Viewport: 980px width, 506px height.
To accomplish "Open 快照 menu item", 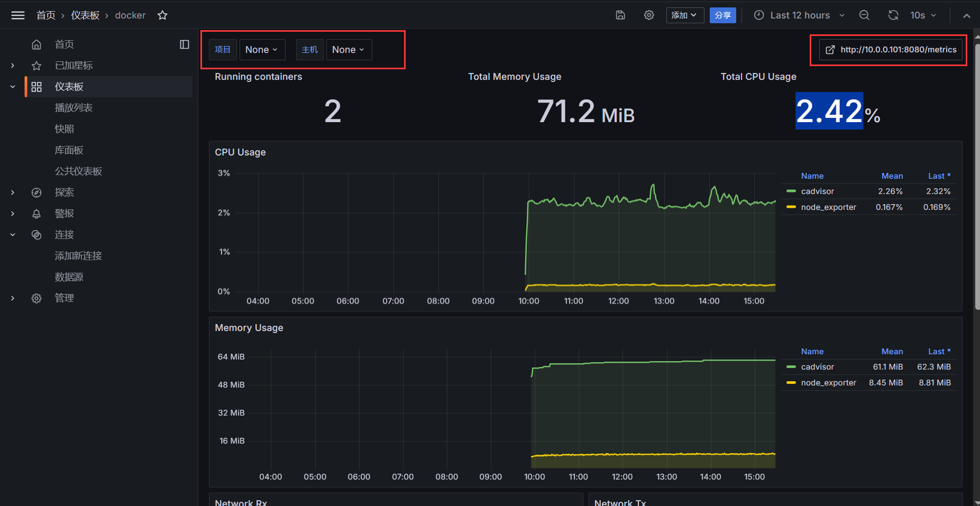I will click(x=65, y=129).
